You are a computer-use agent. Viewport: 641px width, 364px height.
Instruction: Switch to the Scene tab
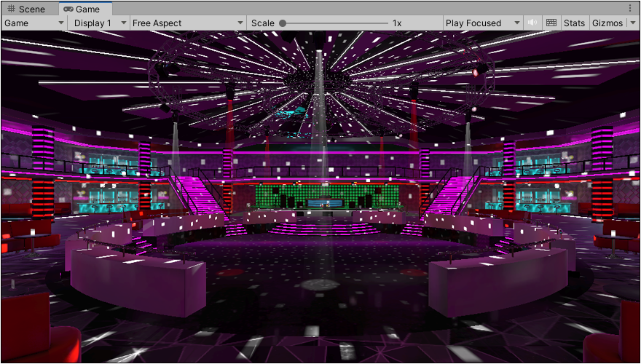coord(26,9)
